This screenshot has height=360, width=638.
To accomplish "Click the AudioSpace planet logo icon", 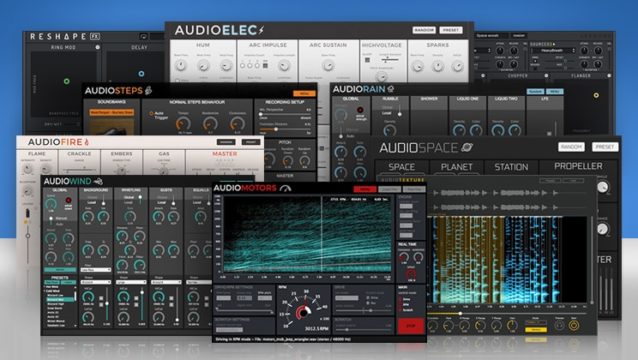I will pyautogui.click(x=467, y=147).
